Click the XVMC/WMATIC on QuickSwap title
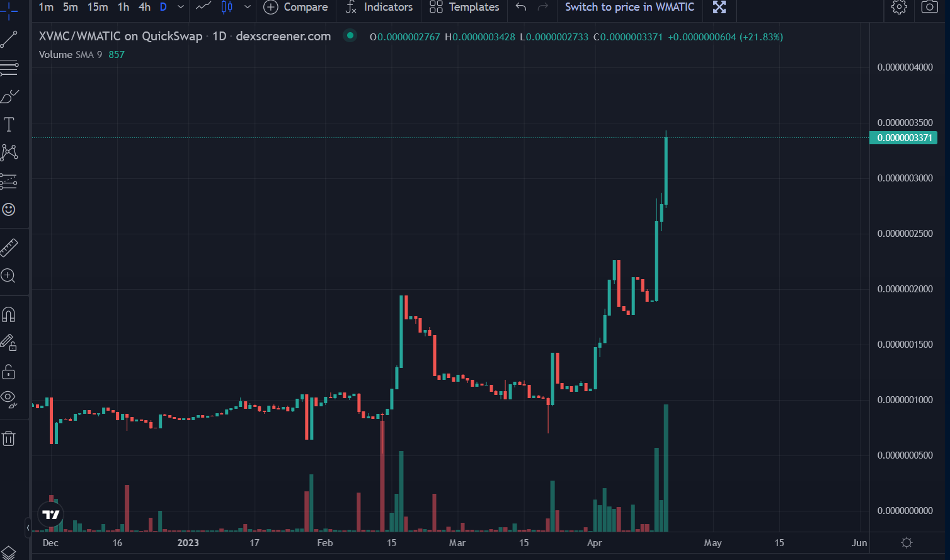 tap(120, 36)
